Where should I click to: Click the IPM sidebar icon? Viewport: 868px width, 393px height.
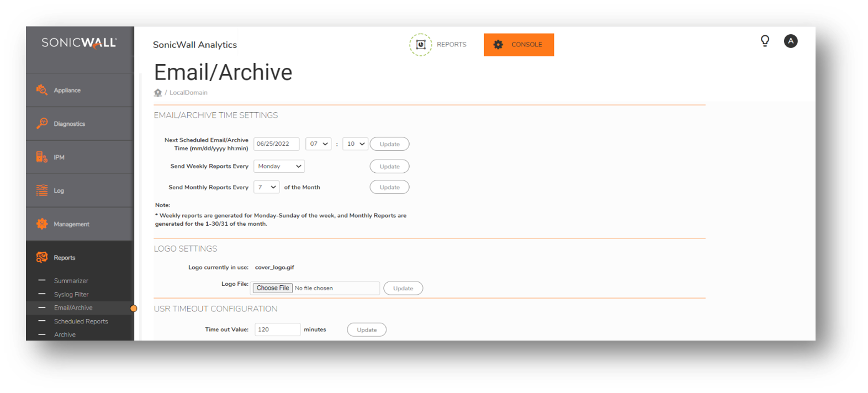point(42,157)
